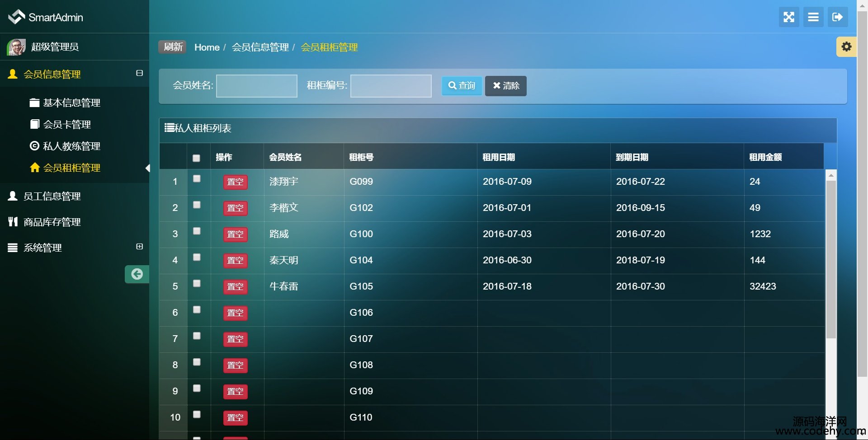868x440 pixels.
Task: Click expiry date 2018-07-19
Action: (x=641, y=260)
